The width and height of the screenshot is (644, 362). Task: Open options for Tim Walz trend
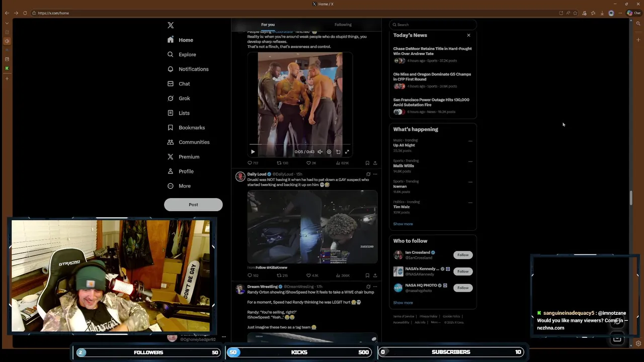470,203
